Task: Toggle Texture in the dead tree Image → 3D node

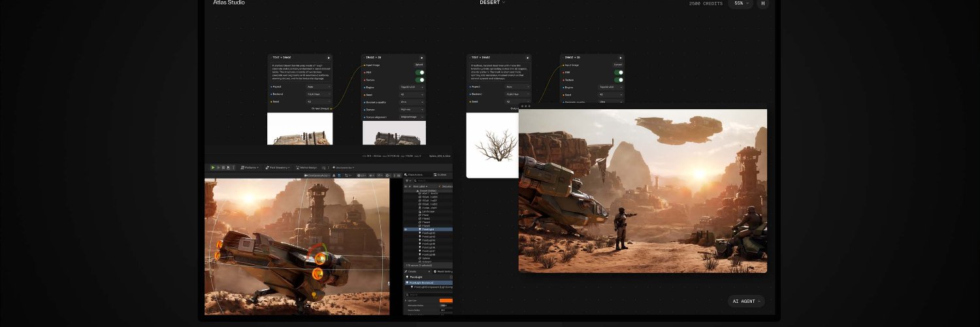Action: click(619, 80)
